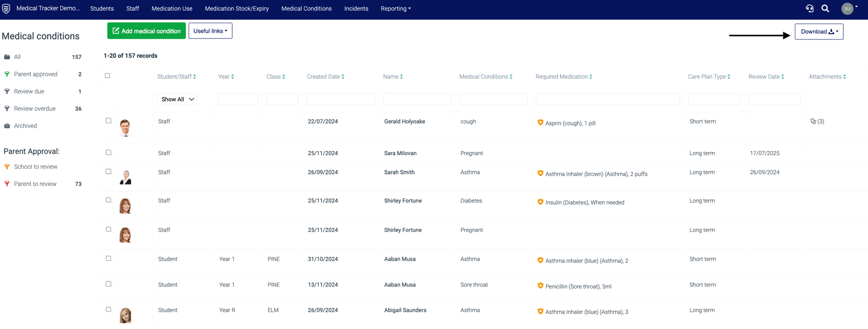Sort by Student/Staff column arrows

pos(195,77)
